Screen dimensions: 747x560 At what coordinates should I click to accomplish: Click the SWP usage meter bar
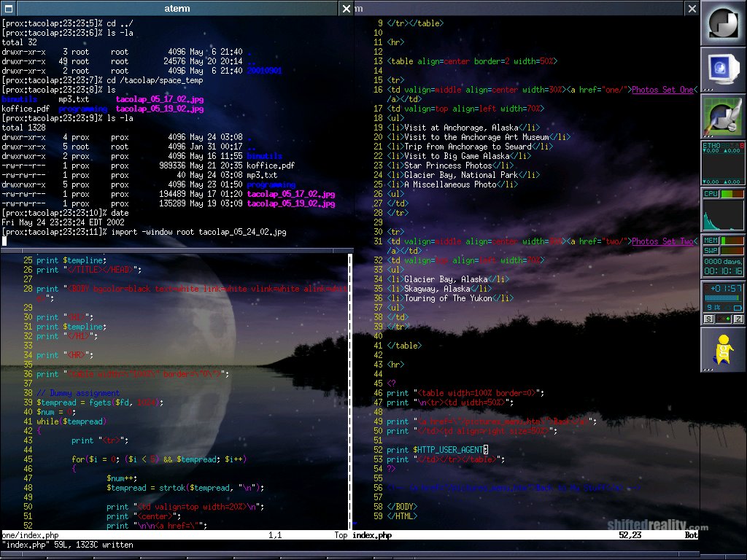[x=732, y=251]
